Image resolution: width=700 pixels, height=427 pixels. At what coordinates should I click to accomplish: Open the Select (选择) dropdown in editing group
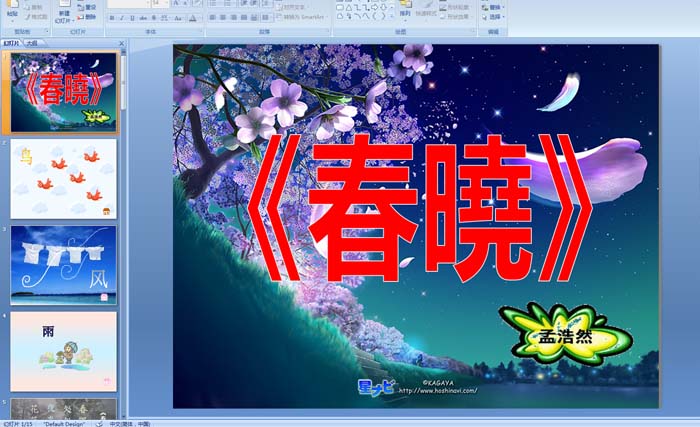coord(493,17)
